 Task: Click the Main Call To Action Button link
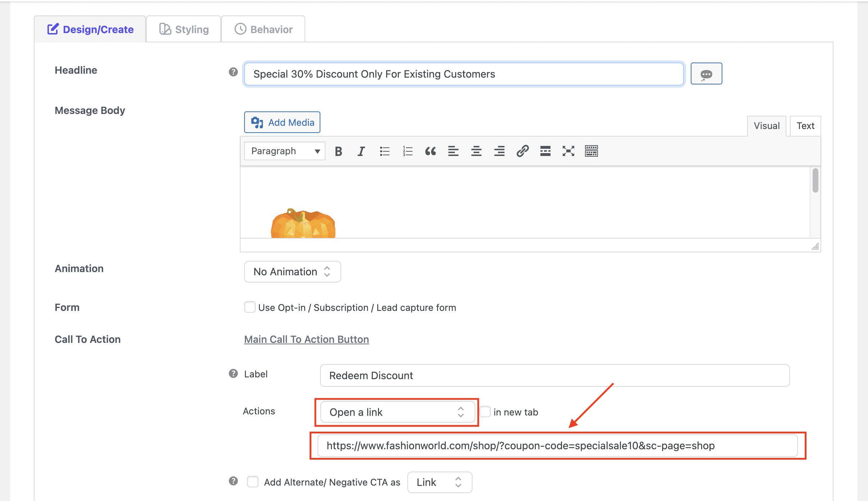[x=306, y=339]
